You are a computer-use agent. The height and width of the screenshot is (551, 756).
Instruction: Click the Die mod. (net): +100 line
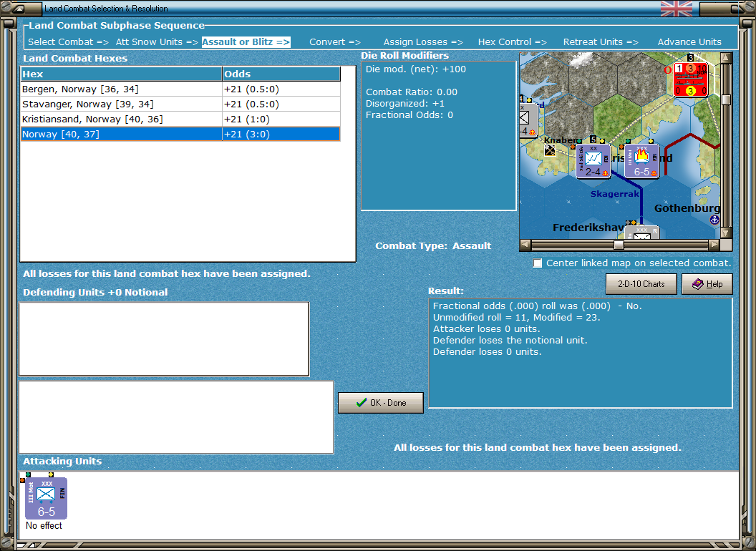coord(416,69)
